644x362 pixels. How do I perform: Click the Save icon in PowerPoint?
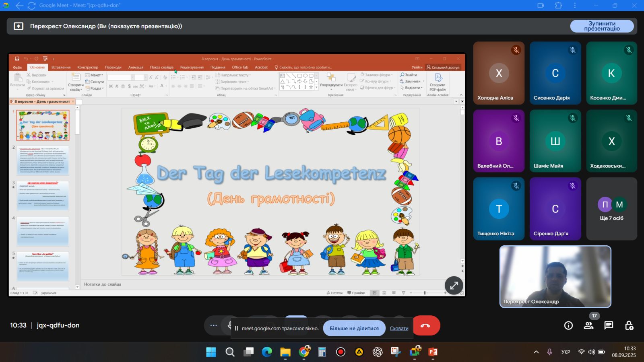[17, 59]
